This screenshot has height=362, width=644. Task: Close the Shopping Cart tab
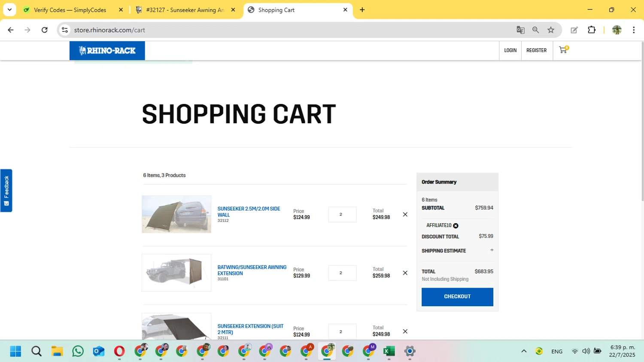pos(345,10)
